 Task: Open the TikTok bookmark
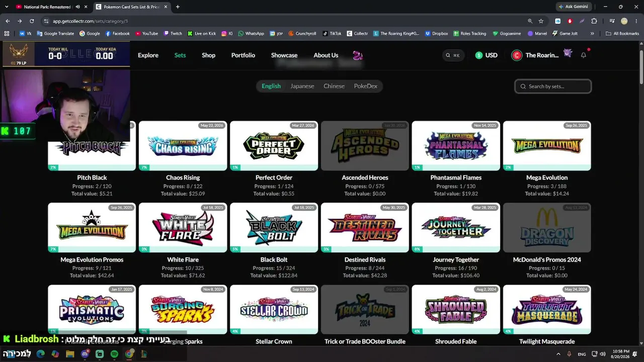332,34
